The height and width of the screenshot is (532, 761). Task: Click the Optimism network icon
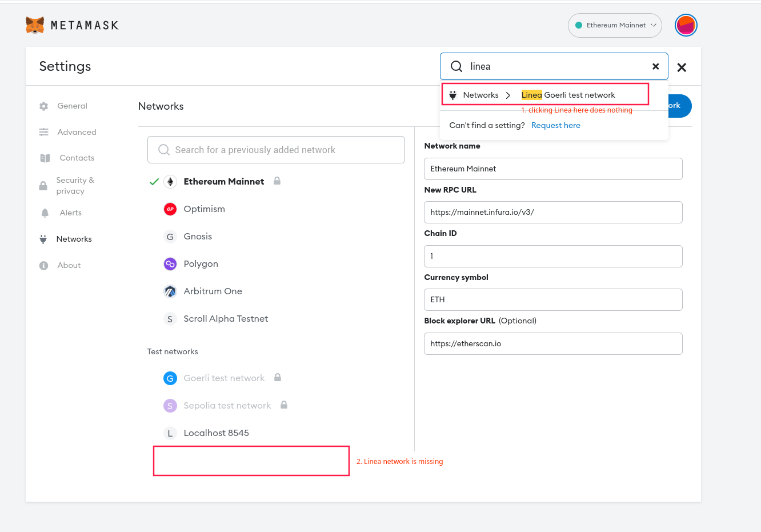tap(170, 209)
